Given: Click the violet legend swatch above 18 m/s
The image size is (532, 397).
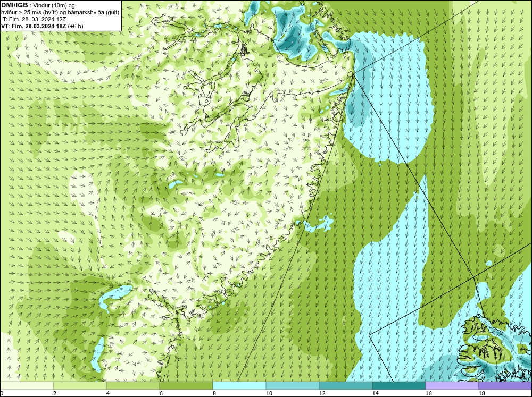Looking at the screenshot, I should tap(505, 385).
